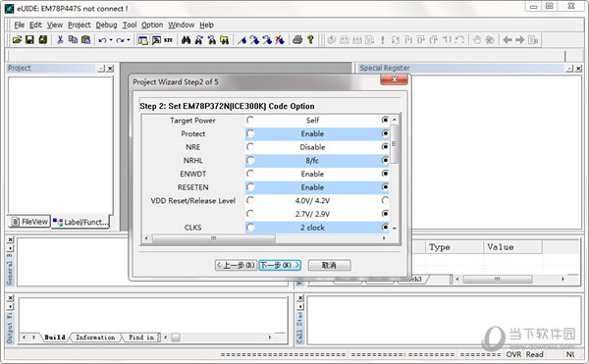
Task: Click the Copy icon in toolbar
Action: pos(73,39)
